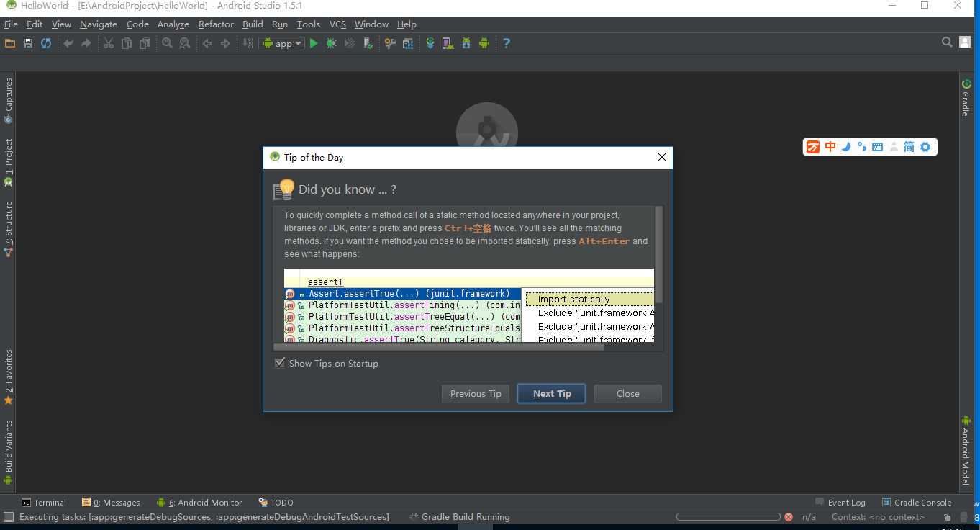Click the Debug app bug icon
Viewport: 980px width, 530px height.
click(331, 43)
